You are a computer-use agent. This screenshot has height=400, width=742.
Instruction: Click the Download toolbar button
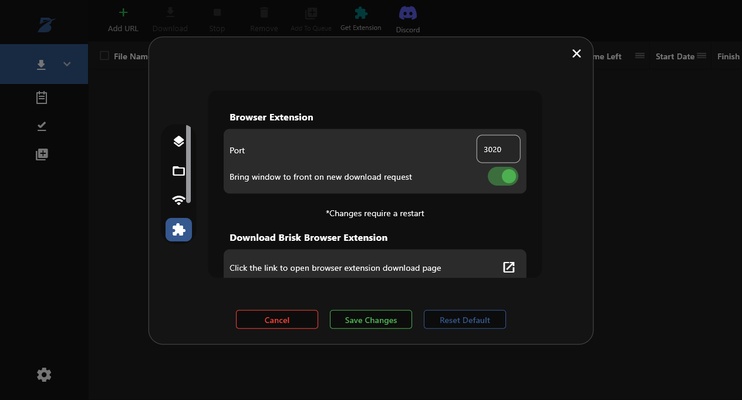(x=170, y=19)
